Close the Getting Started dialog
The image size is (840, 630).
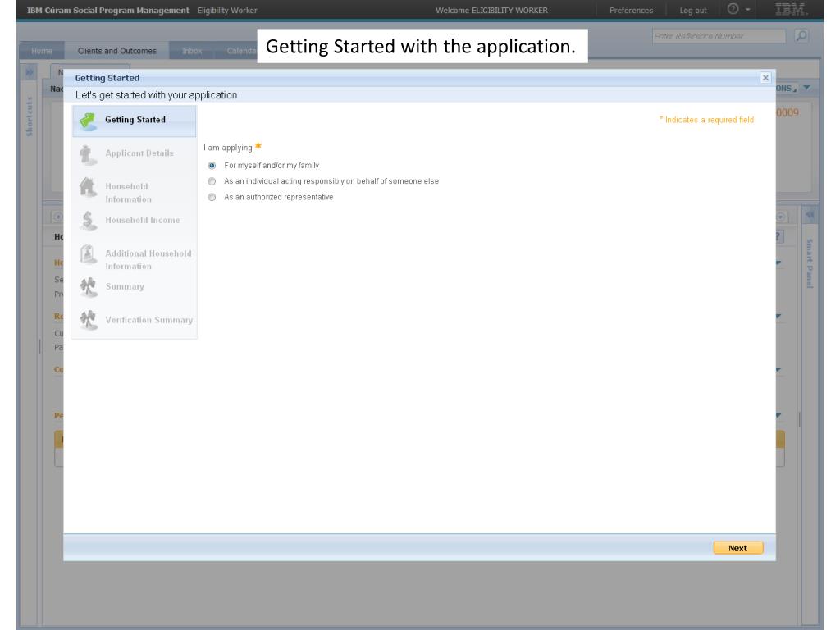[765, 78]
